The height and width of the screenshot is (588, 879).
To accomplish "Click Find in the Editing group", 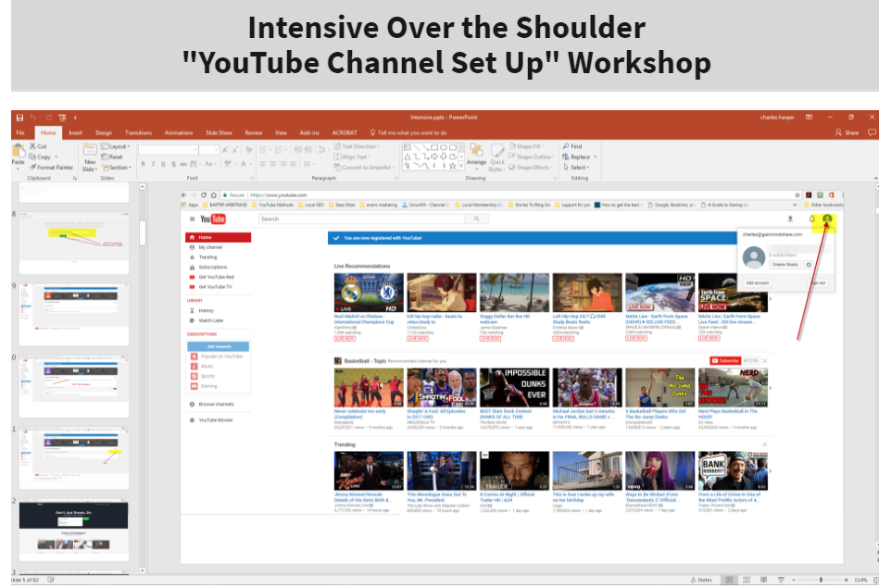I will pos(572,146).
